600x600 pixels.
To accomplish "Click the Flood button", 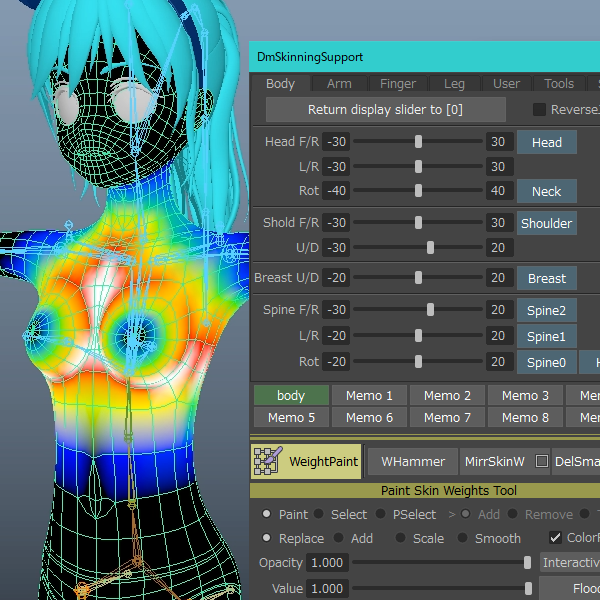I will click(x=570, y=588).
